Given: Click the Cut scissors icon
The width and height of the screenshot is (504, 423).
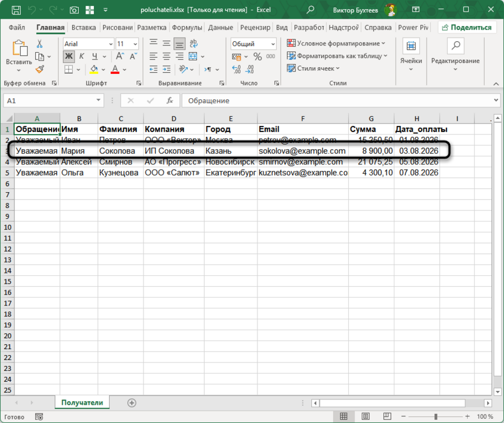Looking at the screenshot, I should tap(39, 44).
